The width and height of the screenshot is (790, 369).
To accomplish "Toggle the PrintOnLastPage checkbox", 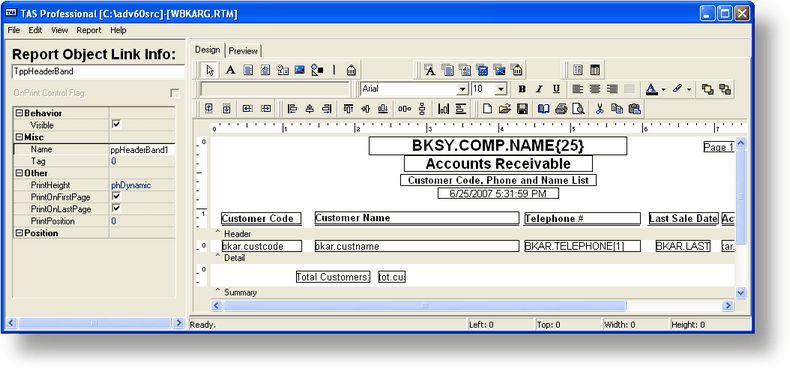I will click(116, 208).
